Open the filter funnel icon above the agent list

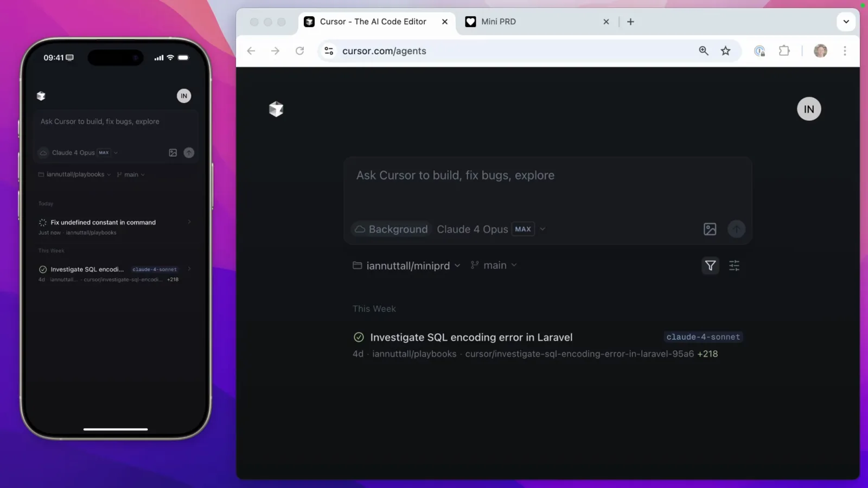710,266
